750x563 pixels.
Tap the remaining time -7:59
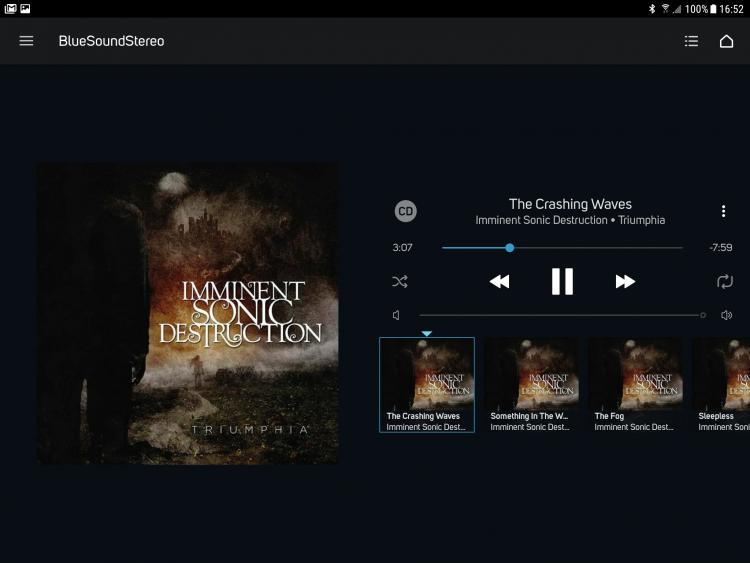click(721, 248)
